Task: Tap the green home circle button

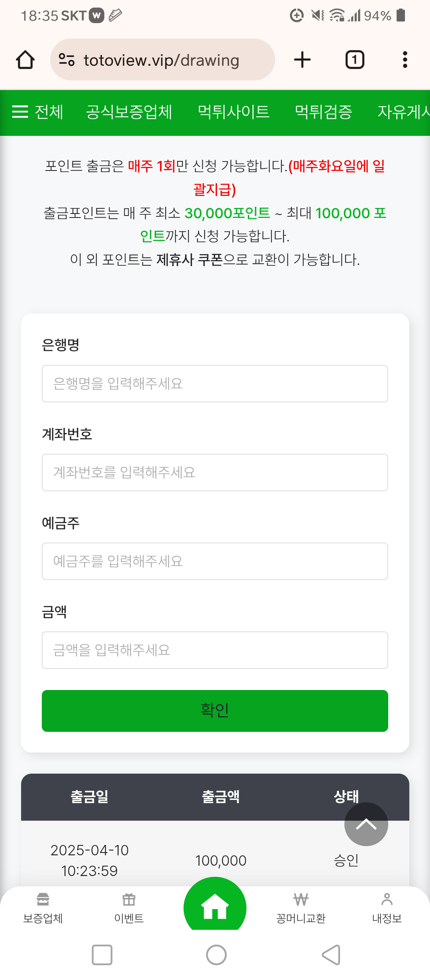Action: pos(215,907)
